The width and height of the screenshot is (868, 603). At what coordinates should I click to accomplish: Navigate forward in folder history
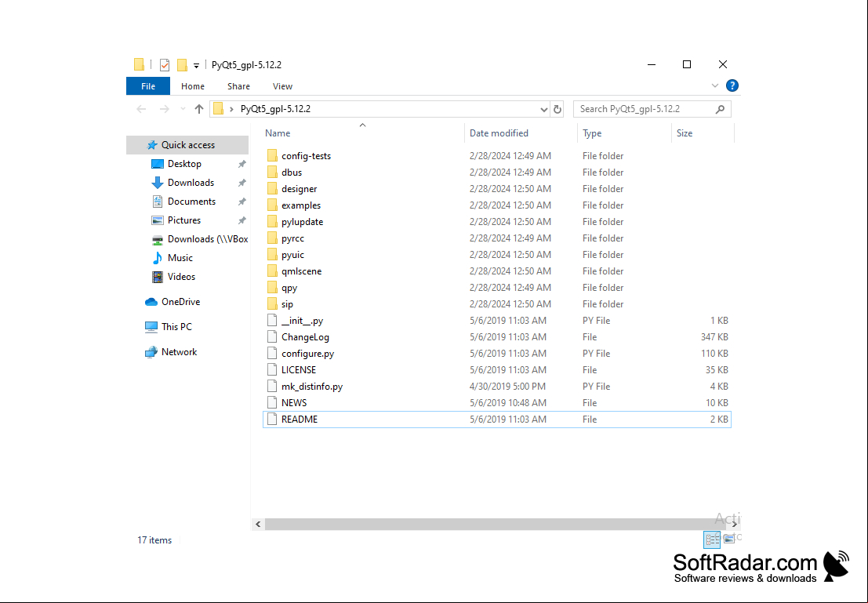(x=165, y=109)
